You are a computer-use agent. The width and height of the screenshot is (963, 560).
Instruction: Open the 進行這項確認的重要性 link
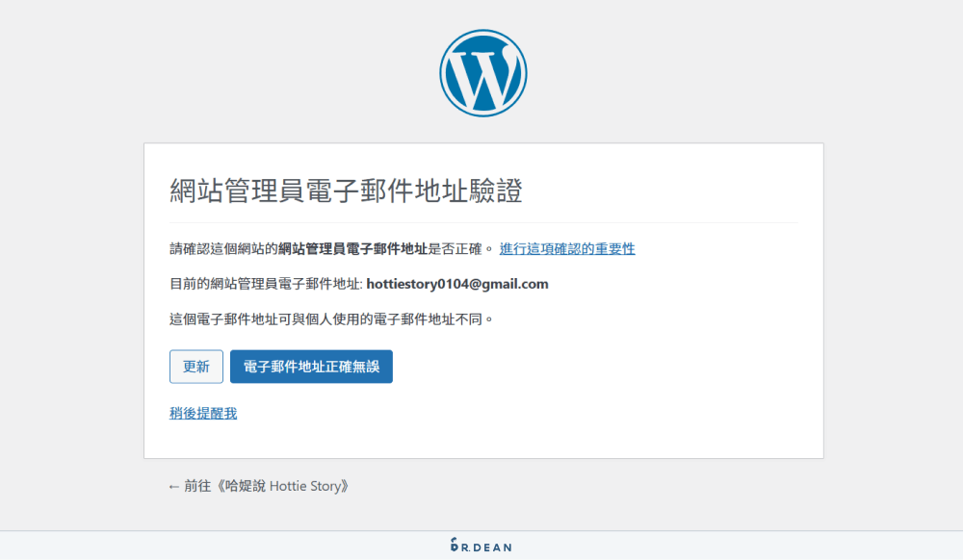click(x=565, y=248)
